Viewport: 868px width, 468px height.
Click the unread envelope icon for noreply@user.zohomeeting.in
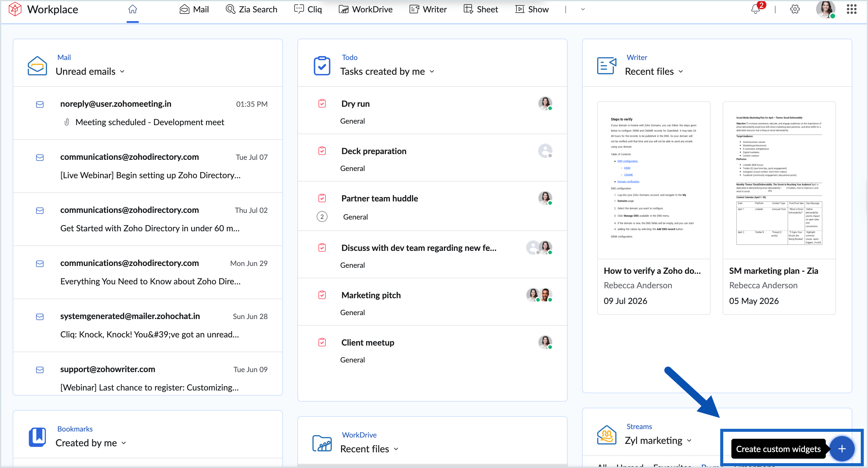(40, 104)
